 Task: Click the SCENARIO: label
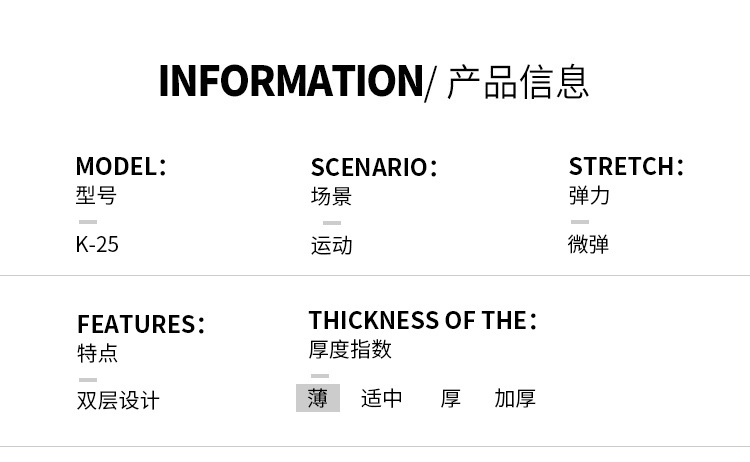coord(374,167)
